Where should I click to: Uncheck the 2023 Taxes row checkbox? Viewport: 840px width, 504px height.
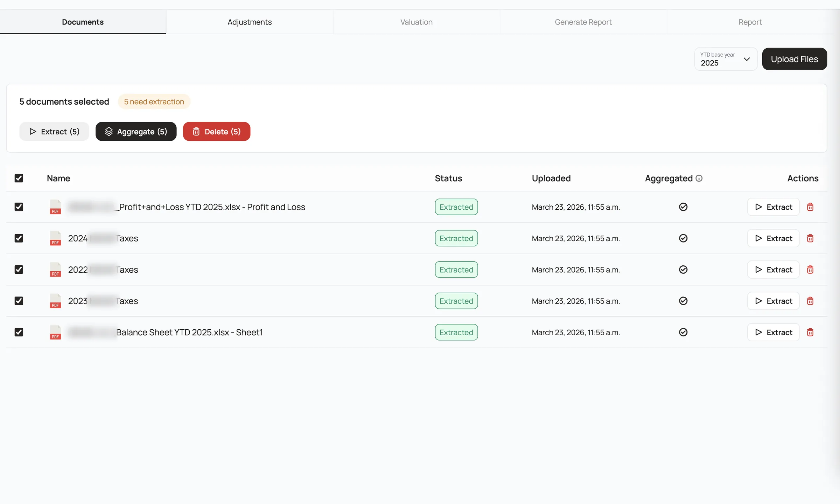19,301
